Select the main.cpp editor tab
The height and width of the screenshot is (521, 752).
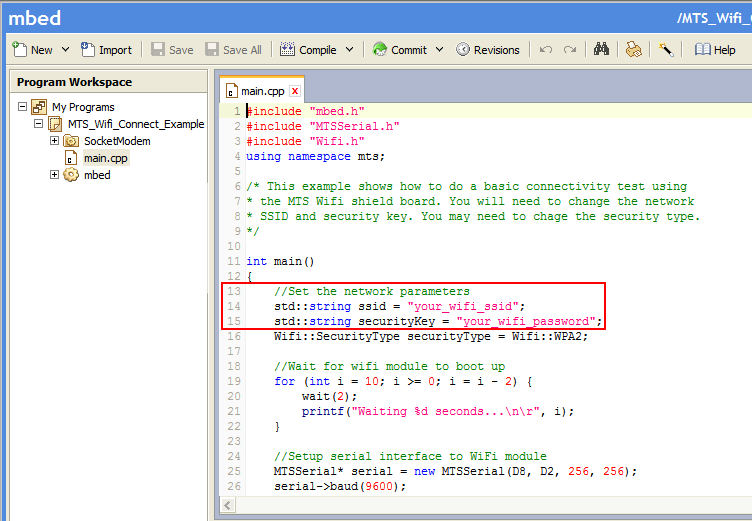pos(261,91)
